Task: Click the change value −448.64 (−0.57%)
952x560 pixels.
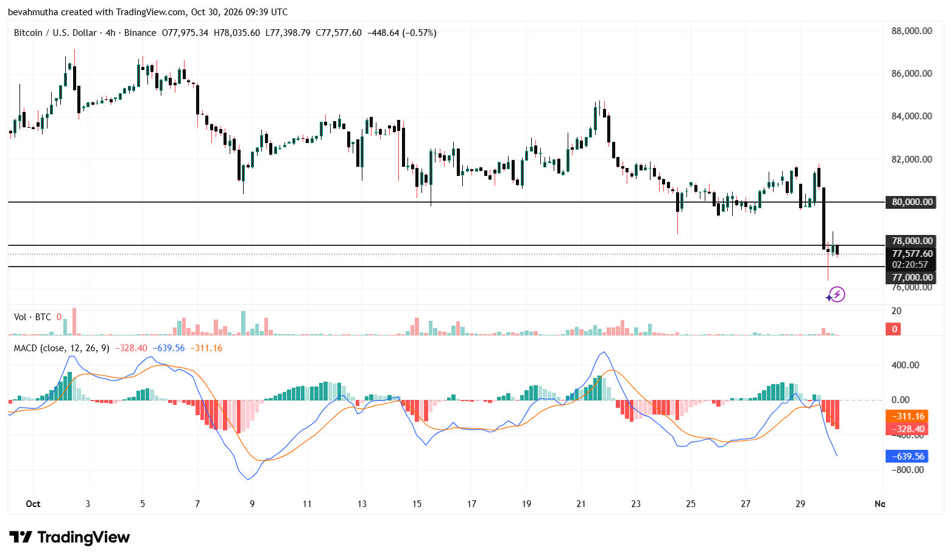Action: [401, 33]
